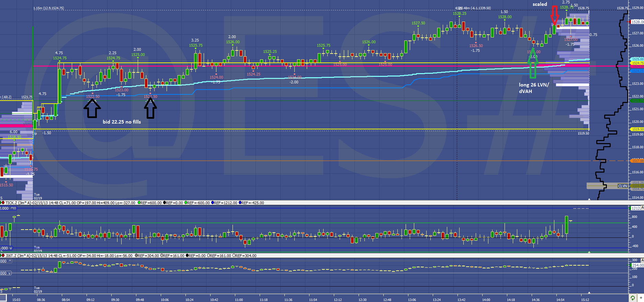
Task: Click the 10:24 time axis label
Action: coord(189,300)
